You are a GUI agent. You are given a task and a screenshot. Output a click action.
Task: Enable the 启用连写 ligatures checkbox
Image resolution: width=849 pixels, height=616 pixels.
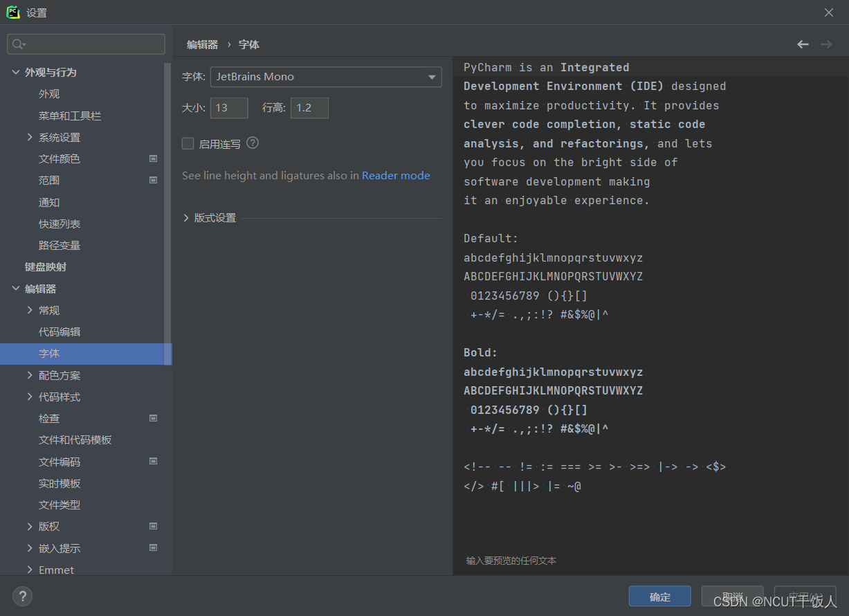click(x=188, y=144)
